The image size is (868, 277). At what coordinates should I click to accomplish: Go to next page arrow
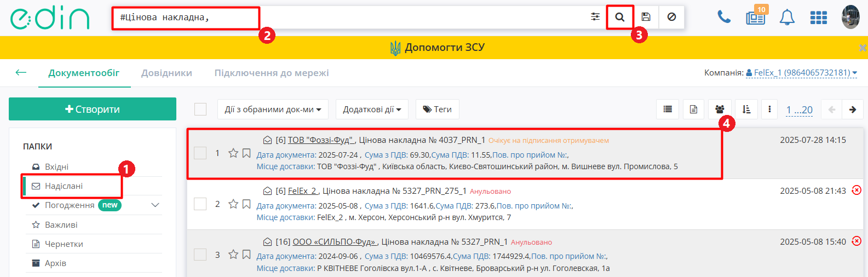tap(853, 109)
